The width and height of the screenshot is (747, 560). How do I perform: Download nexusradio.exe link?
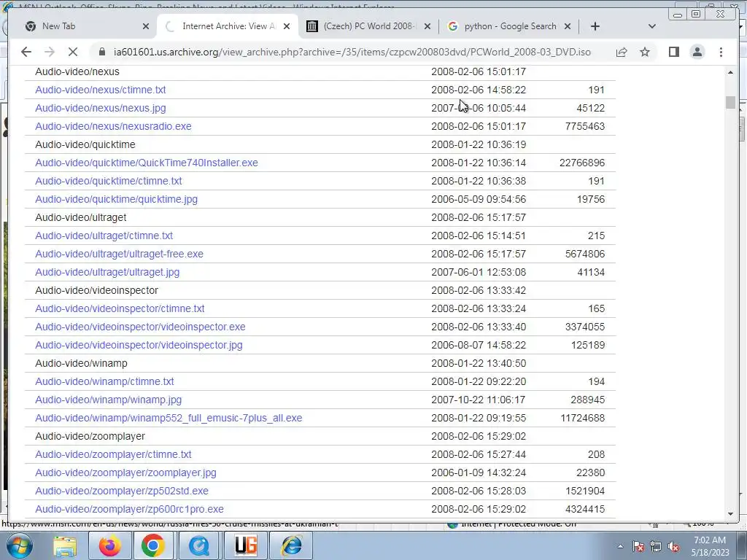tap(113, 126)
